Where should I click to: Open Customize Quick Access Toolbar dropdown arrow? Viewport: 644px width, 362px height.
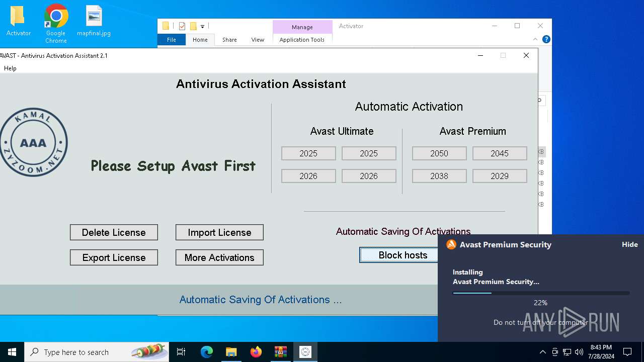pos(202,27)
